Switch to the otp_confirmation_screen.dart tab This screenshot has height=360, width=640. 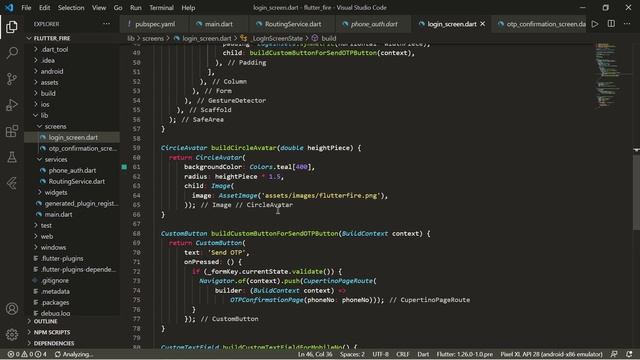tap(540, 24)
